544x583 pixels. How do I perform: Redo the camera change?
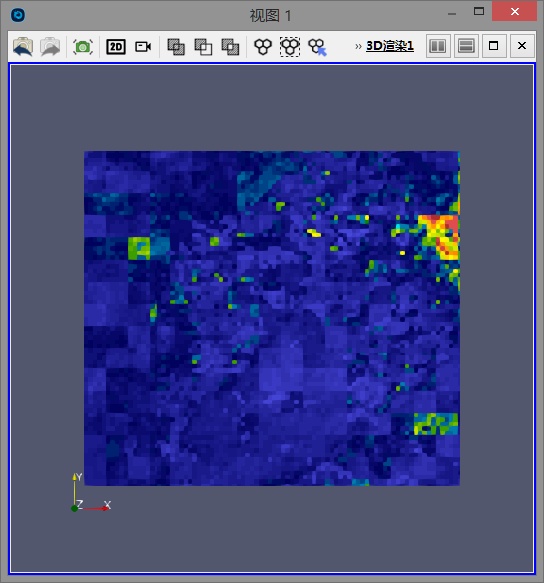tap(50, 46)
